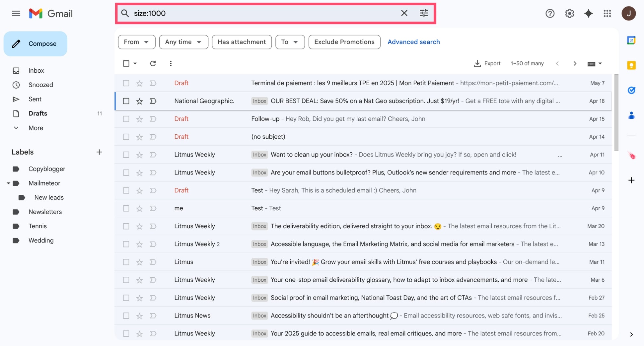Open Google Keep side panel
Image resolution: width=644 pixels, height=346 pixels.
click(x=631, y=65)
